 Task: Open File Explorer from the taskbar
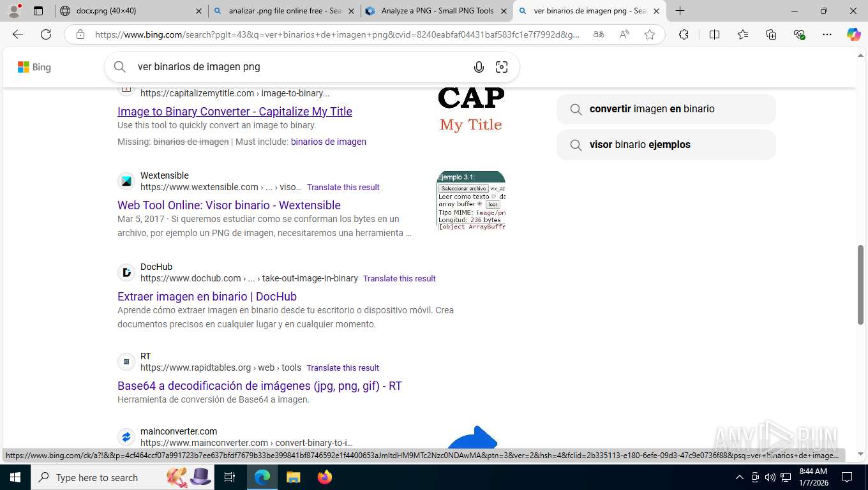(x=293, y=477)
